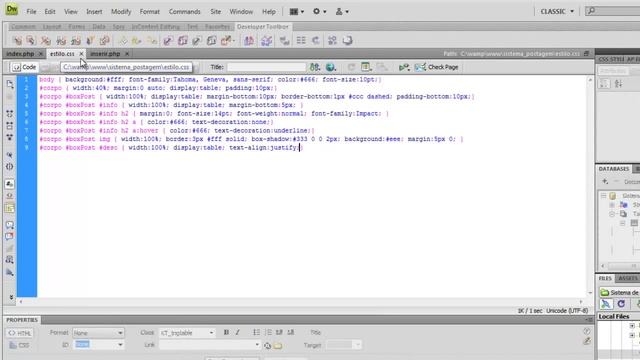Select the Common insert tab
The image size is (640, 360).
coord(23,27)
